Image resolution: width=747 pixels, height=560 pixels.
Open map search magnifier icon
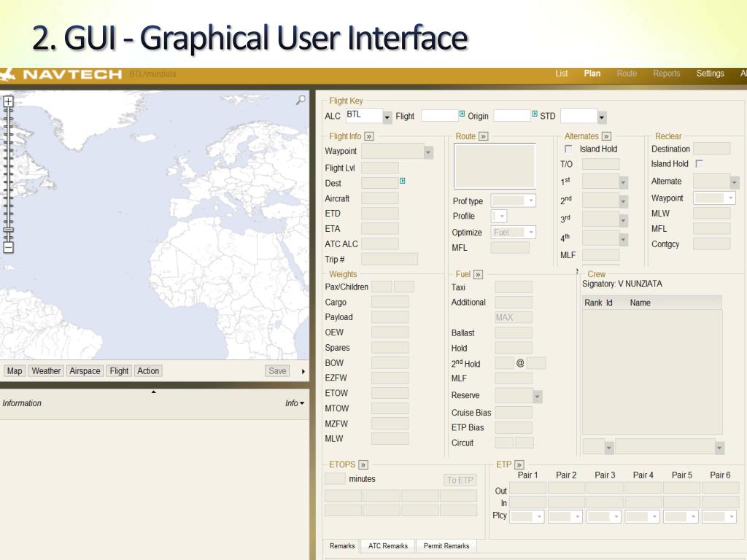pyautogui.click(x=301, y=100)
